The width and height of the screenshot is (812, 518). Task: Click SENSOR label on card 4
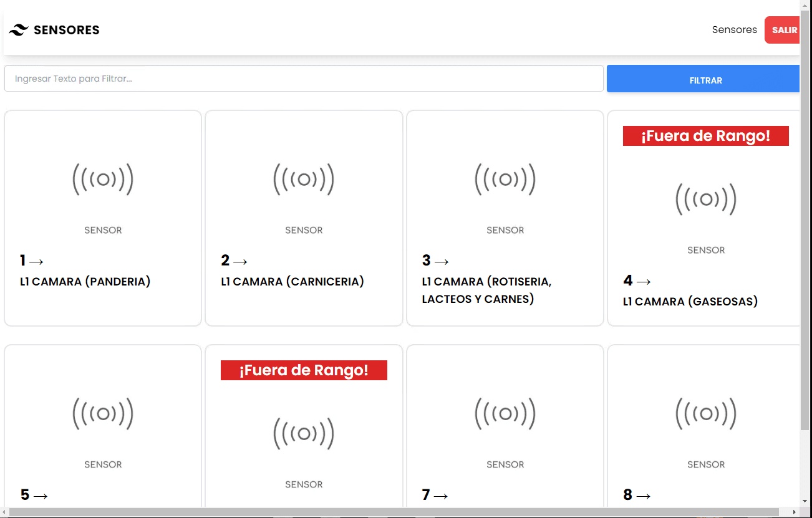click(x=706, y=250)
